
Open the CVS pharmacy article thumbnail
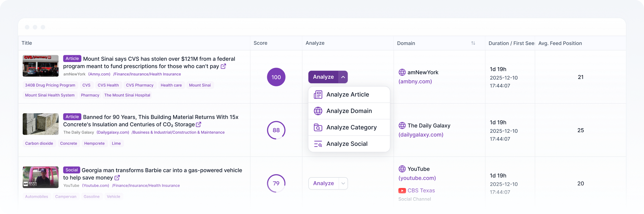(41, 66)
